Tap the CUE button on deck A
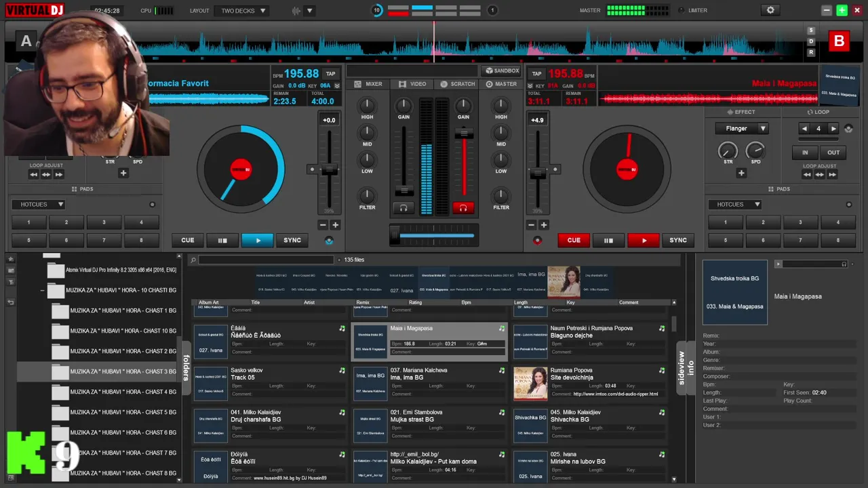 coord(188,240)
